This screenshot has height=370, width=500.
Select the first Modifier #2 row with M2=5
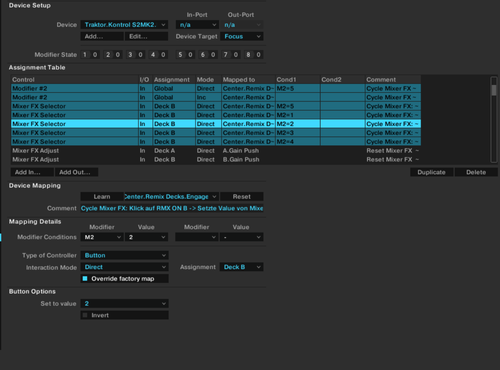click(216, 88)
